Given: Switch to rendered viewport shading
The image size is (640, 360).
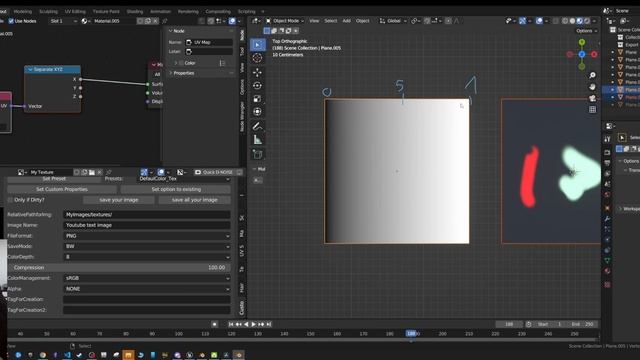Looking at the screenshot, I should click(587, 21).
